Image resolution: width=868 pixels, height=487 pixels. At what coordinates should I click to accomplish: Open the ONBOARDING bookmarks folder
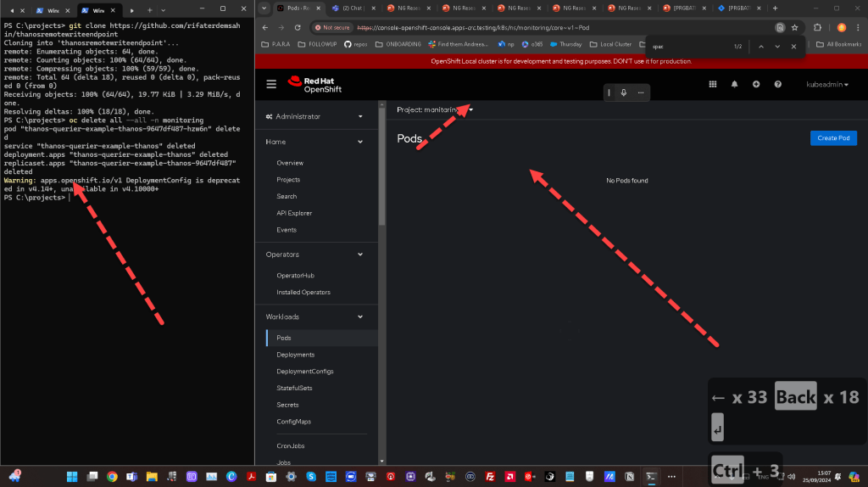click(398, 44)
